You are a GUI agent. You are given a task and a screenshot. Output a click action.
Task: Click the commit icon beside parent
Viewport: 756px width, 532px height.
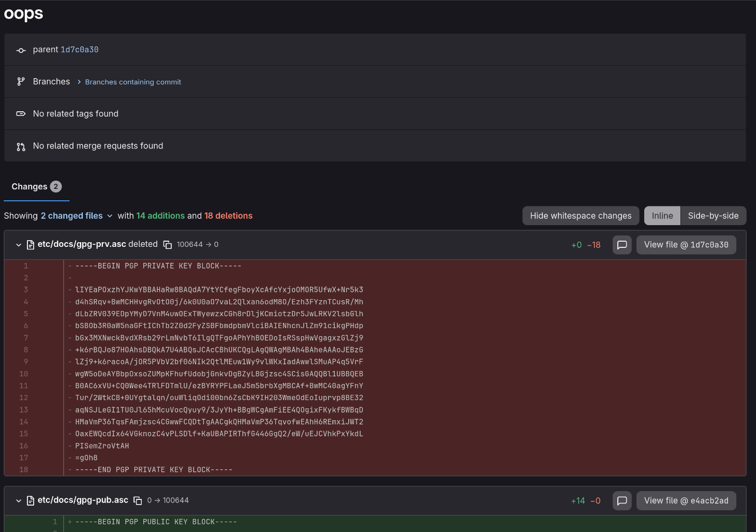click(21, 50)
